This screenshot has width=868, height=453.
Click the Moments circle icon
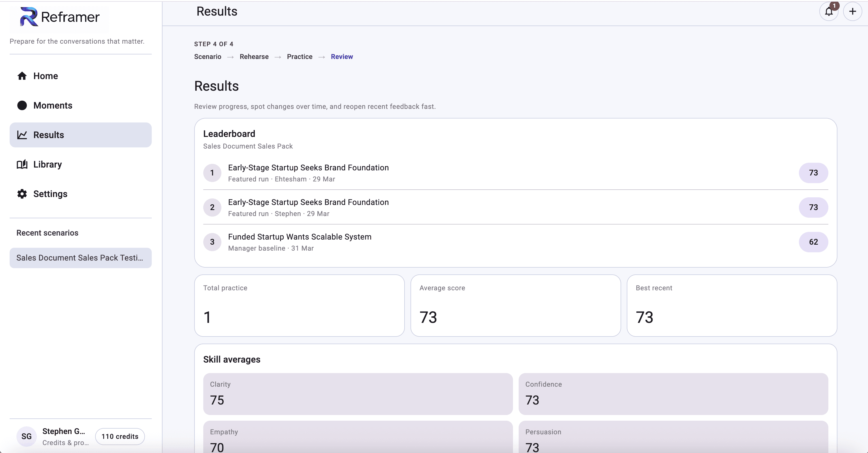click(x=22, y=105)
